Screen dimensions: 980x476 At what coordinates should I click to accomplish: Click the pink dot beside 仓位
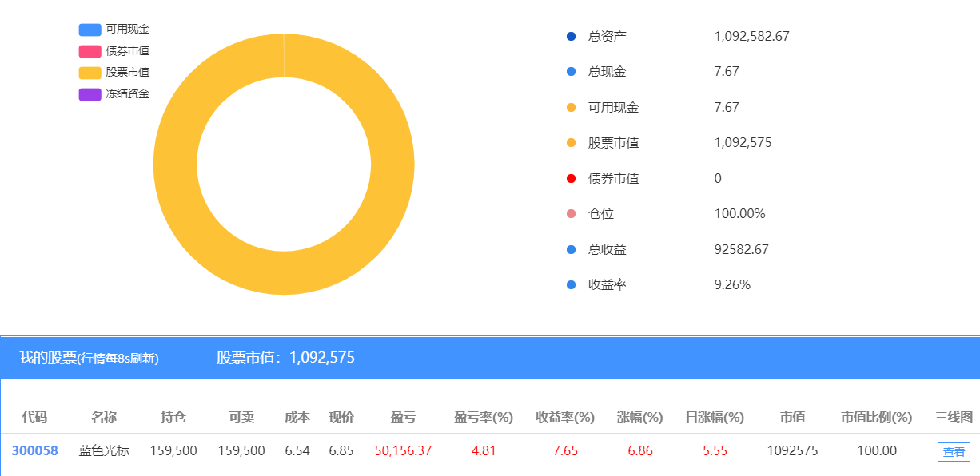571,214
